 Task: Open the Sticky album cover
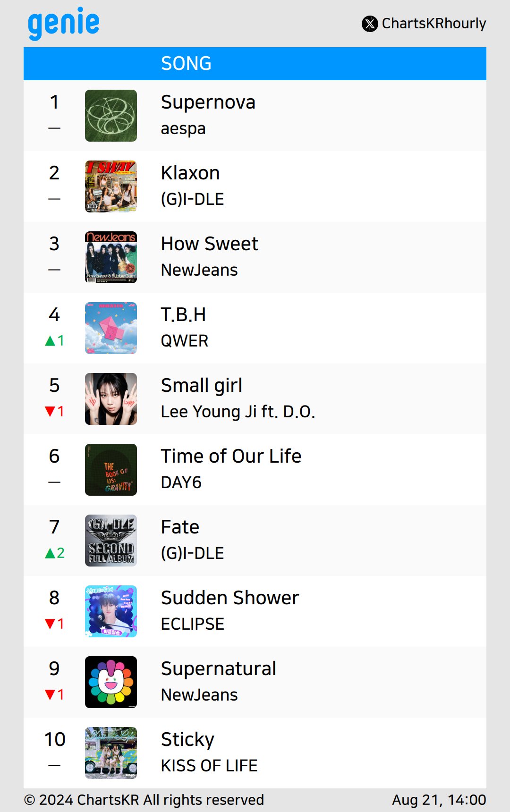(111, 753)
